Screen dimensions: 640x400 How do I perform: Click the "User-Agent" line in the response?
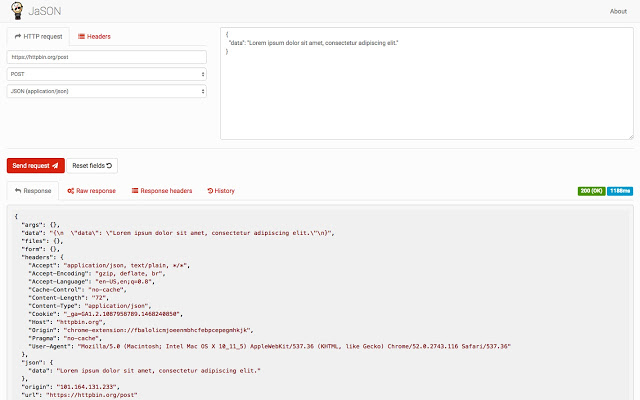(x=269, y=346)
